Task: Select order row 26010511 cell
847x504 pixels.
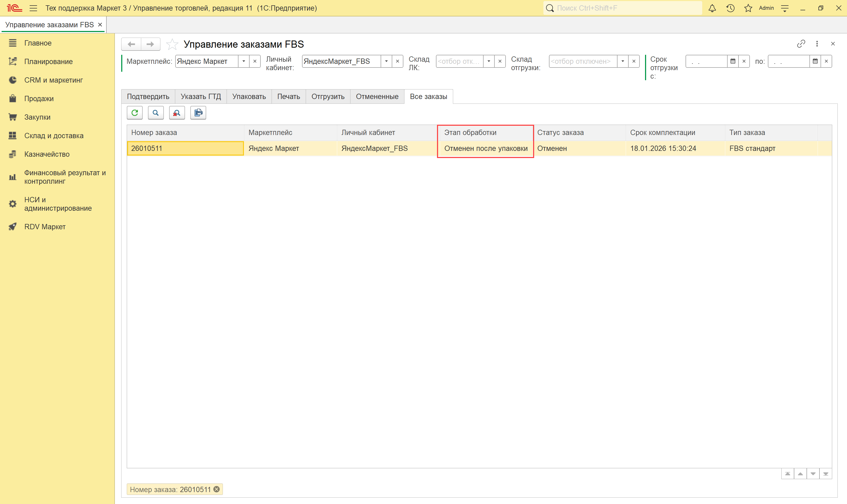Action: coord(185,148)
